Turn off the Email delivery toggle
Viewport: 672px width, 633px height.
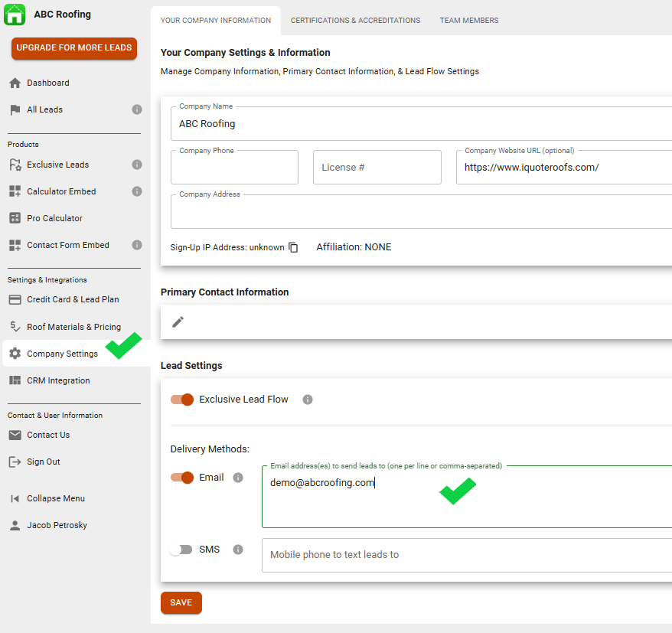(x=182, y=478)
